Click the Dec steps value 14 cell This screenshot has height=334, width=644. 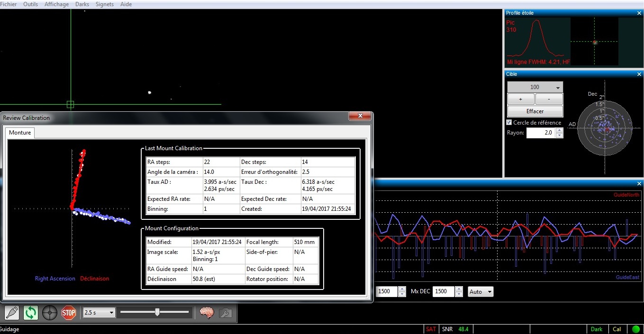328,162
